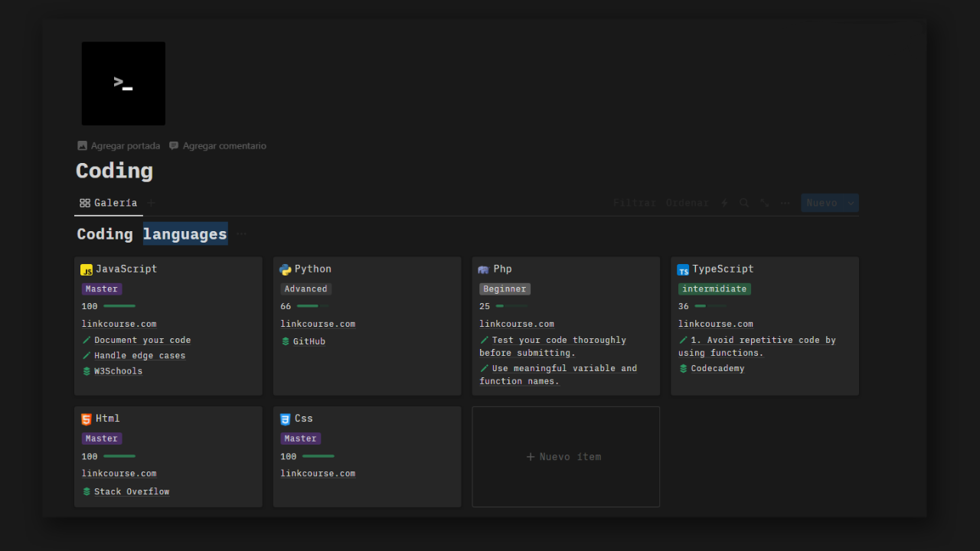
Task: Add a new view with plus icon
Action: pyautogui.click(x=151, y=203)
